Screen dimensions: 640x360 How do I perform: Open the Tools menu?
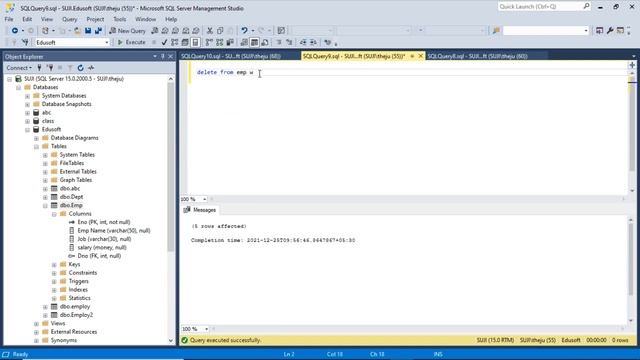point(120,19)
